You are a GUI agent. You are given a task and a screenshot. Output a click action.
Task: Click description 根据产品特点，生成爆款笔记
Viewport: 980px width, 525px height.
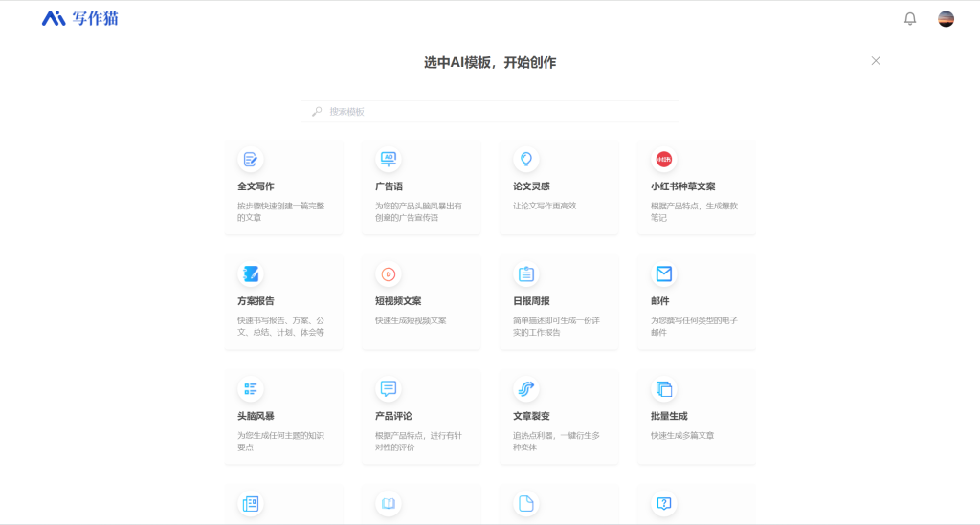pyautogui.click(x=694, y=211)
